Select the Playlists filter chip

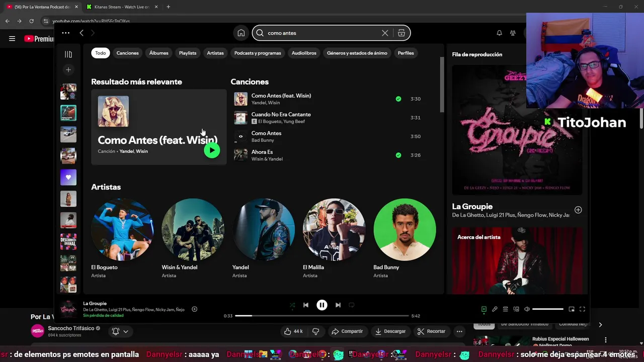pyautogui.click(x=188, y=53)
